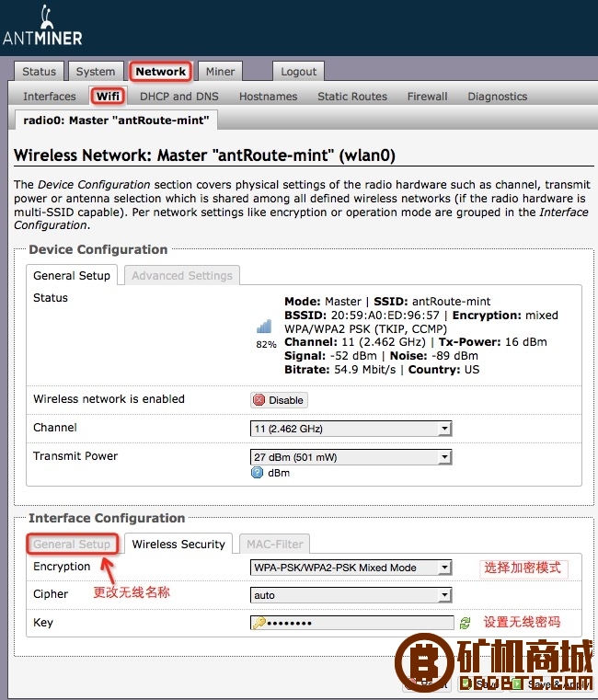
Task: Switch to Device Configuration General Setup tab
Action: [72, 275]
